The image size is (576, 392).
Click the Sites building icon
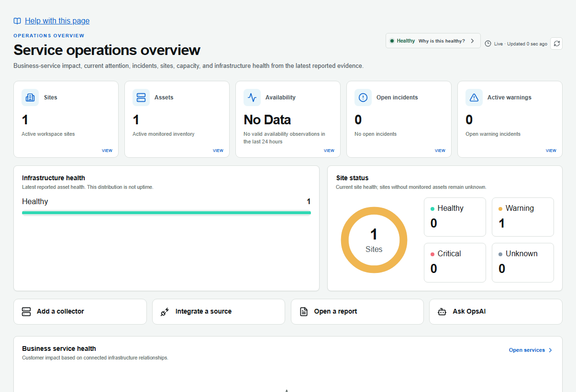click(30, 98)
